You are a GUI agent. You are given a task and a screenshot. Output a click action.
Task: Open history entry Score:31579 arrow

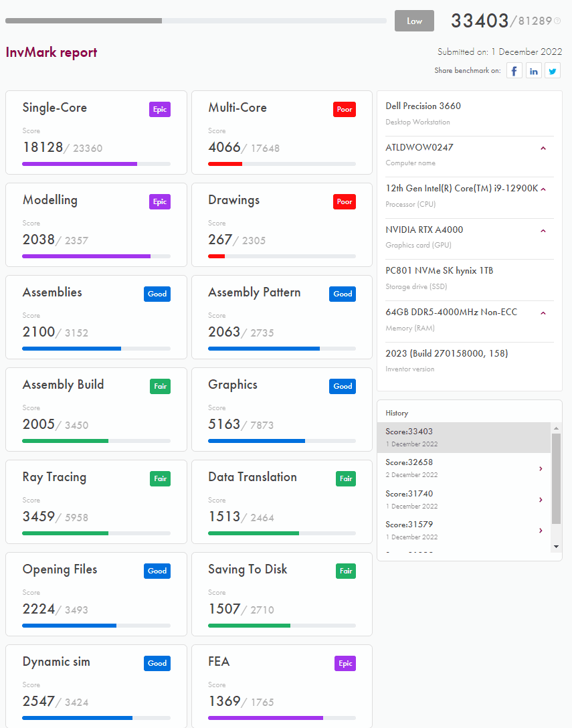(x=541, y=530)
